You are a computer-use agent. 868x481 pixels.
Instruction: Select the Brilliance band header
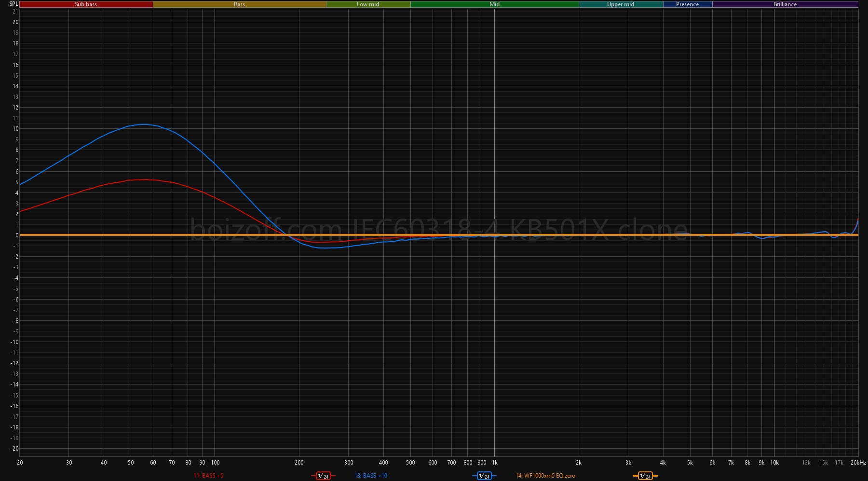[785, 4]
